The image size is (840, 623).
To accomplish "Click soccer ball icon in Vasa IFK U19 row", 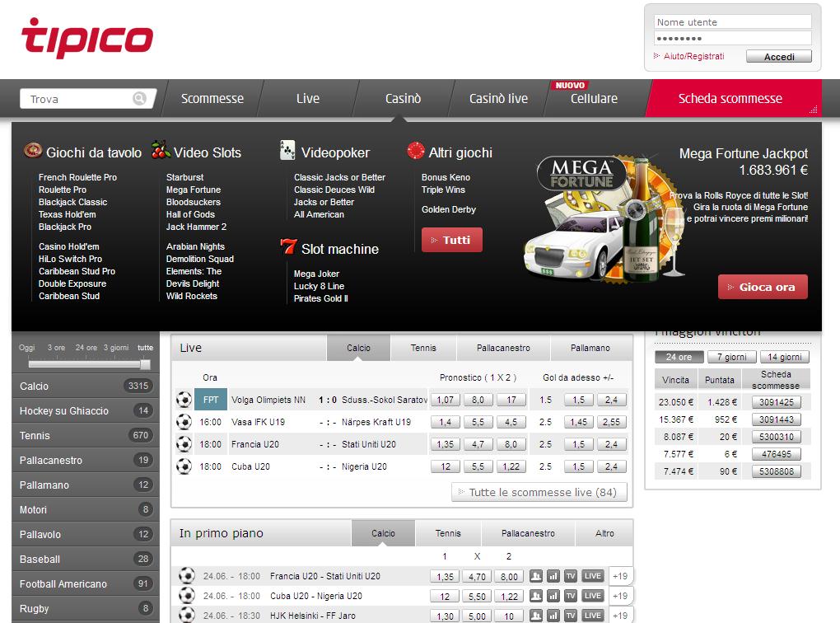I will 184,422.
